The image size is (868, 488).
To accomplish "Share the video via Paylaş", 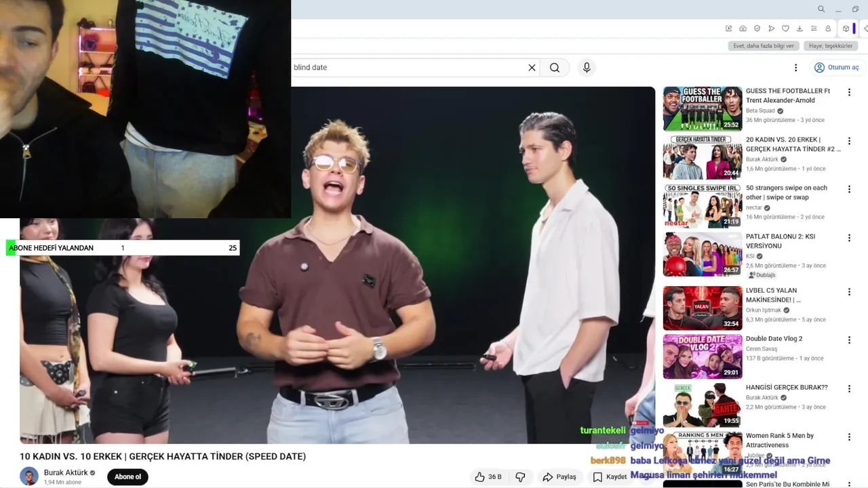I will pos(559,477).
